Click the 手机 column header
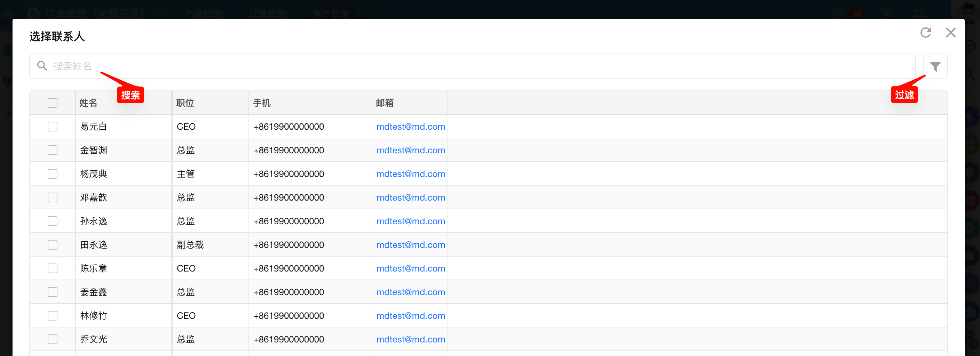Image resolution: width=980 pixels, height=356 pixels. tap(262, 103)
